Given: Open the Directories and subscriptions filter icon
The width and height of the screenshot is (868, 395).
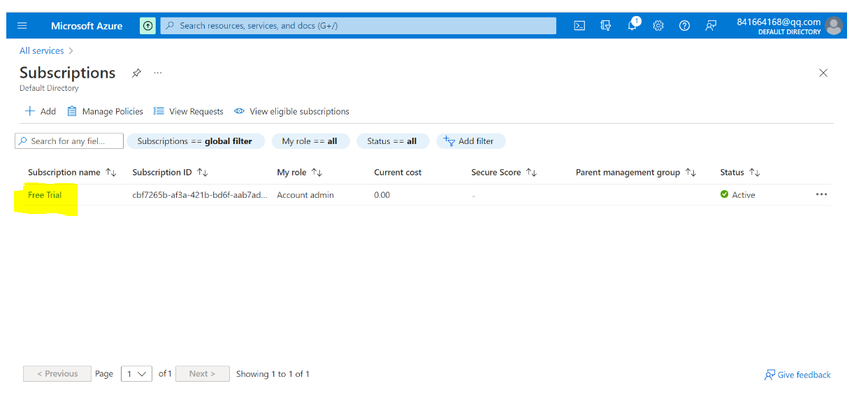Looking at the screenshot, I should (606, 26).
